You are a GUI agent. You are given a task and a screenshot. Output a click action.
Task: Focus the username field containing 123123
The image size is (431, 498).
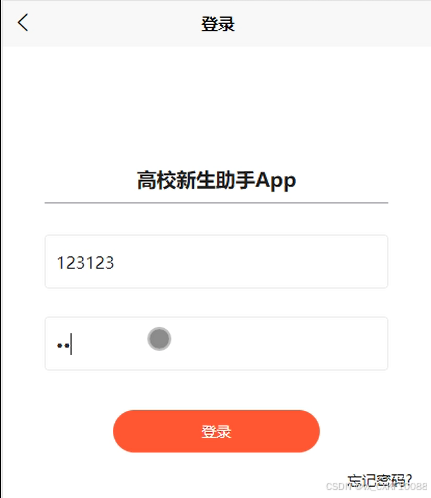tap(216, 262)
